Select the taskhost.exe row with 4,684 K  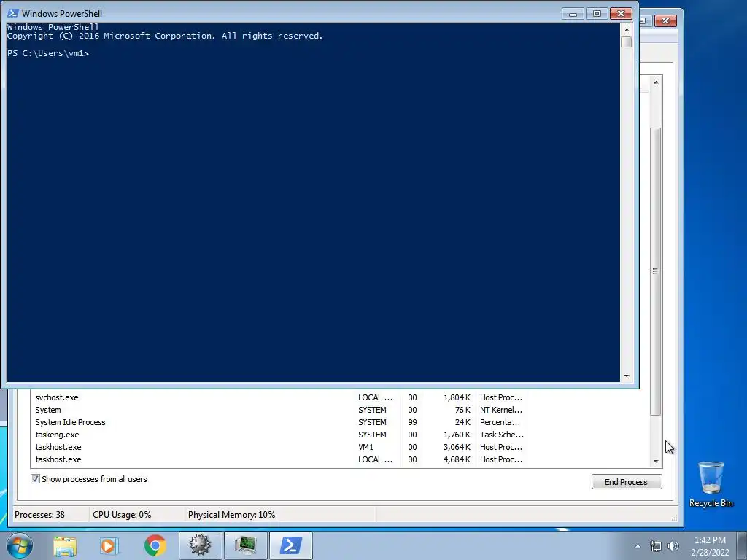(x=279, y=459)
